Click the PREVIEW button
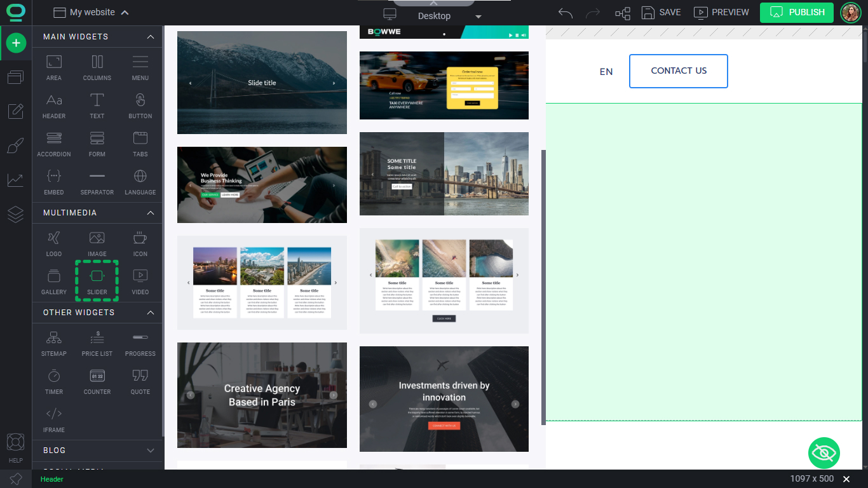The image size is (868, 488). 721,12
